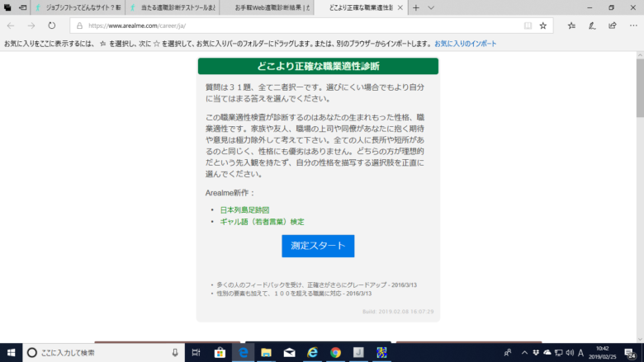Go back to the previous page
Image resolution: width=644 pixels, height=362 pixels.
coord(11,26)
